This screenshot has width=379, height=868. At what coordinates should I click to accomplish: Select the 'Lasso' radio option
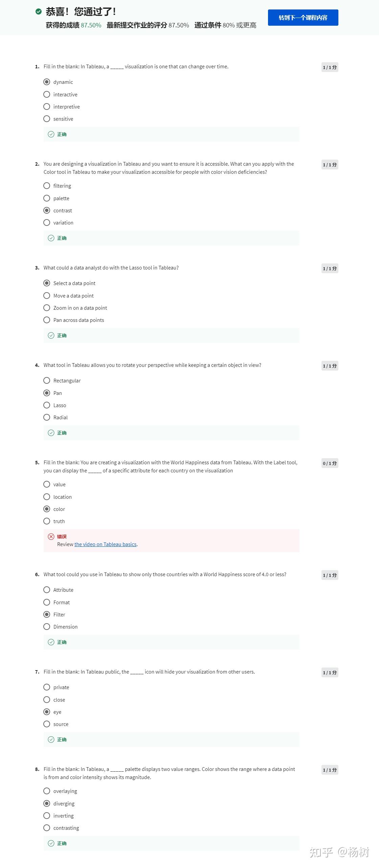click(47, 405)
